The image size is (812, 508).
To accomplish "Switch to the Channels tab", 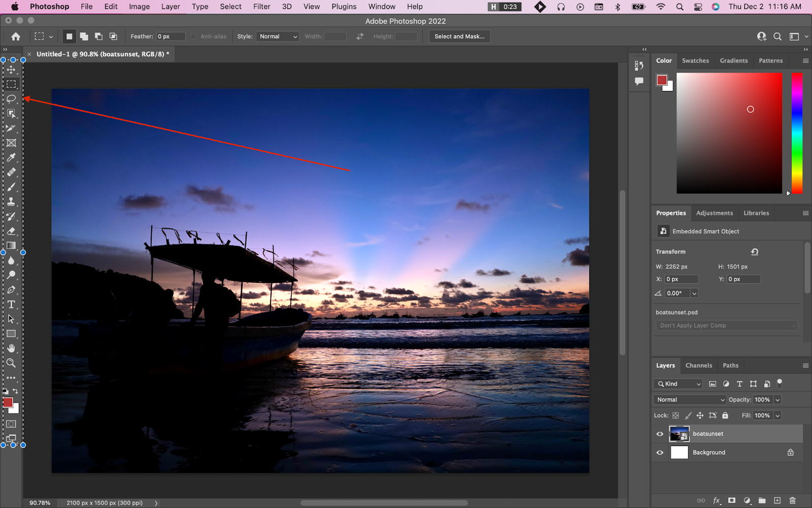I will coord(698,365).
